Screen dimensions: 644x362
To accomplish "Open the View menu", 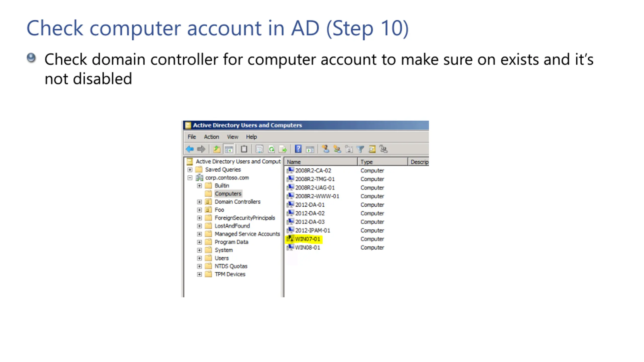I will 232,137.
